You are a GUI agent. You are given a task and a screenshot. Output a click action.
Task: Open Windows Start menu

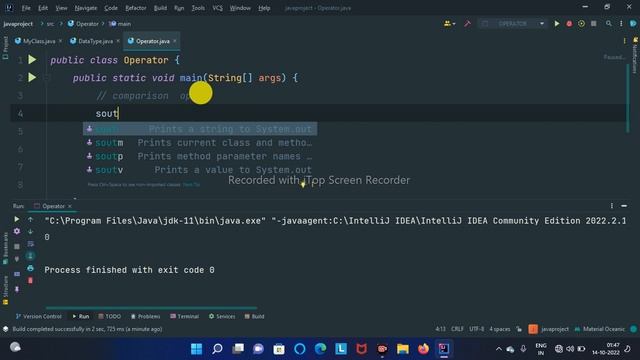[196, 349]
